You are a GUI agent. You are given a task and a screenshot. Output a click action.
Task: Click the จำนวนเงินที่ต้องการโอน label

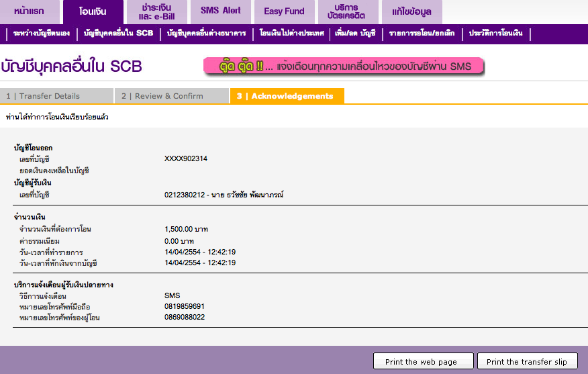(x=55, y=229)
